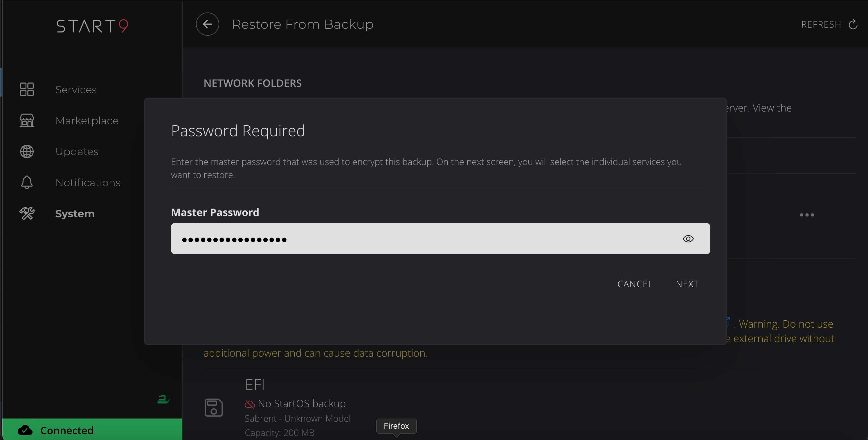Click the Refresh circular arrow icon

(853, 25)
